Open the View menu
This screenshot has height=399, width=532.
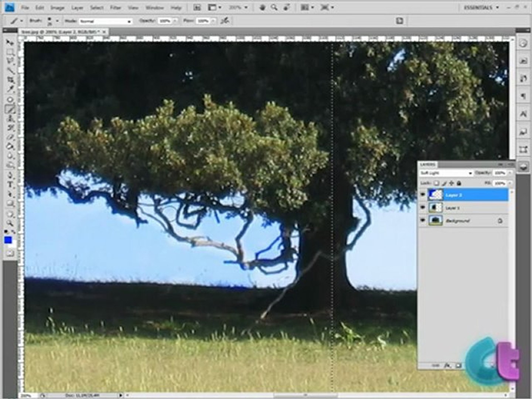[x=133, y=7]
